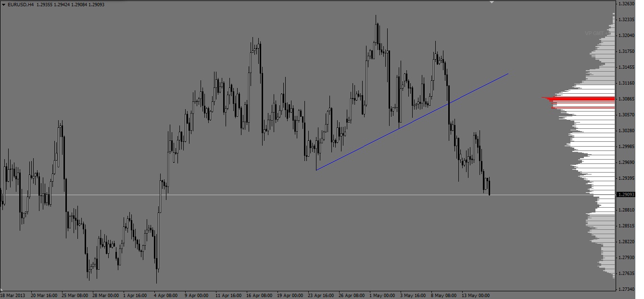Click the 1 May 00:00 time label
The image size is (644, 299).
point(382,295)
